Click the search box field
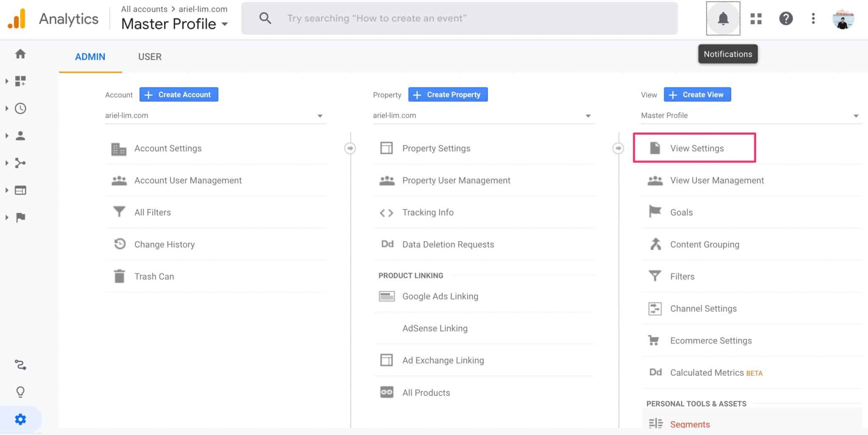This screenshot has height=435, width=868. click(x=459, y=19)
